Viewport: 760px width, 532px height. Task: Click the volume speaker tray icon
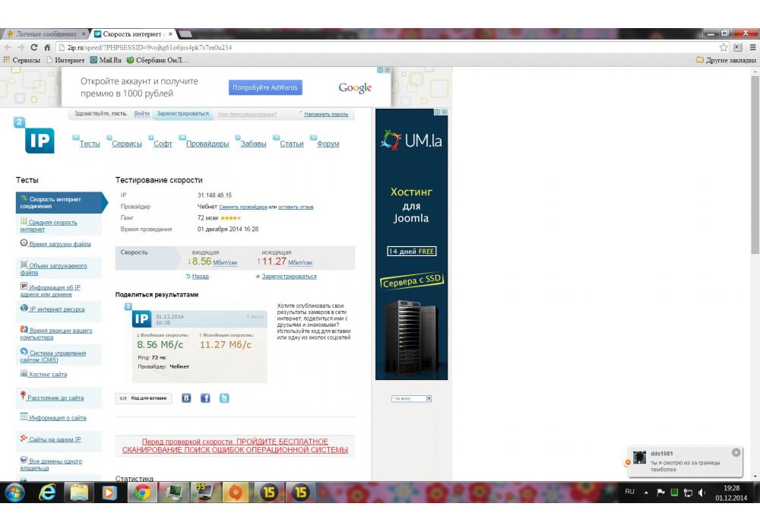pos(701,492)
